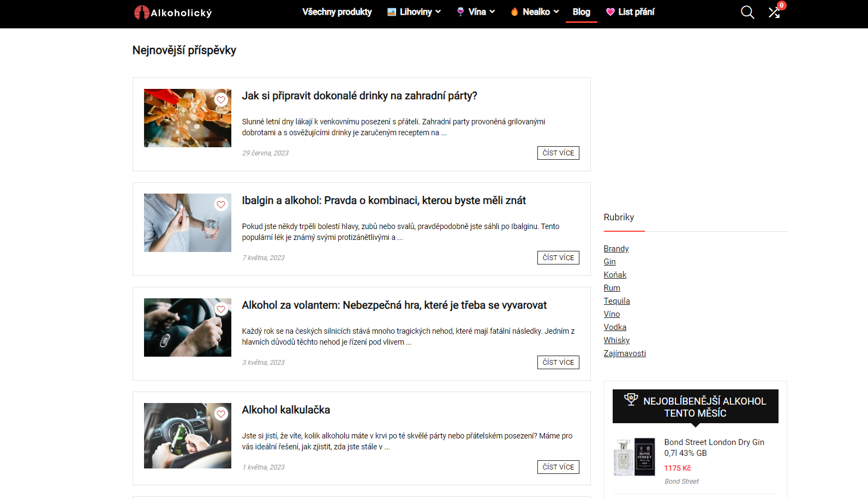Click the pink heart icon beside List přání
Viewport: 868px width, 499px height.
610,12
